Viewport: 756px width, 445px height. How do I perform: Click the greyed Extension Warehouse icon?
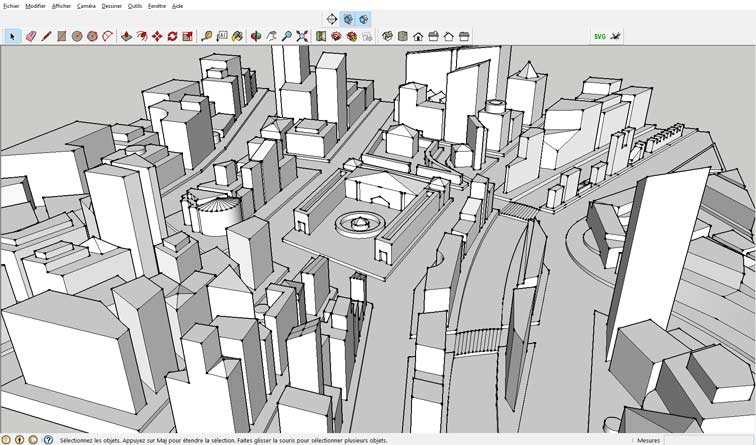click(x=367, y=36)
